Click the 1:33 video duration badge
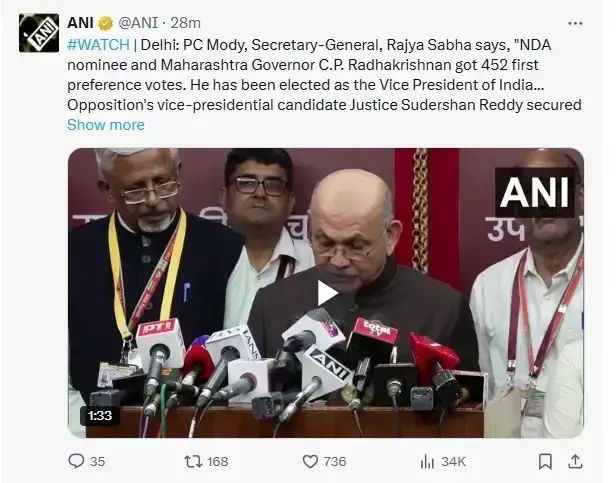This screenshot has height=483, width=616. (100, 414)
